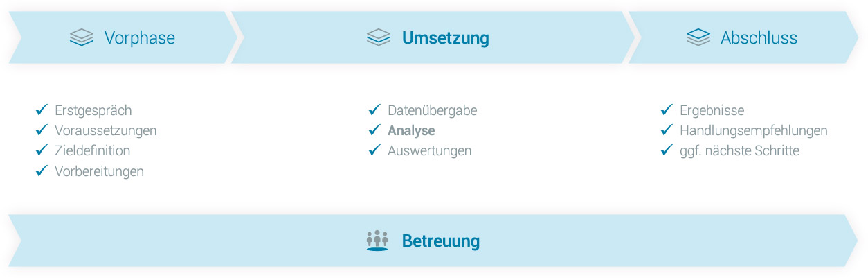Click the checkmark beside Handlungsempfehlungen
The height and width of the screenshot is (278, 868).
pos(667,130)
